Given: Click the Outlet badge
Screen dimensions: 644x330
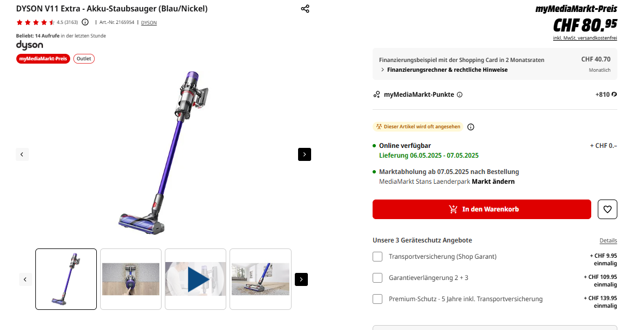Looking at the screenshot, I should point(84,59).
